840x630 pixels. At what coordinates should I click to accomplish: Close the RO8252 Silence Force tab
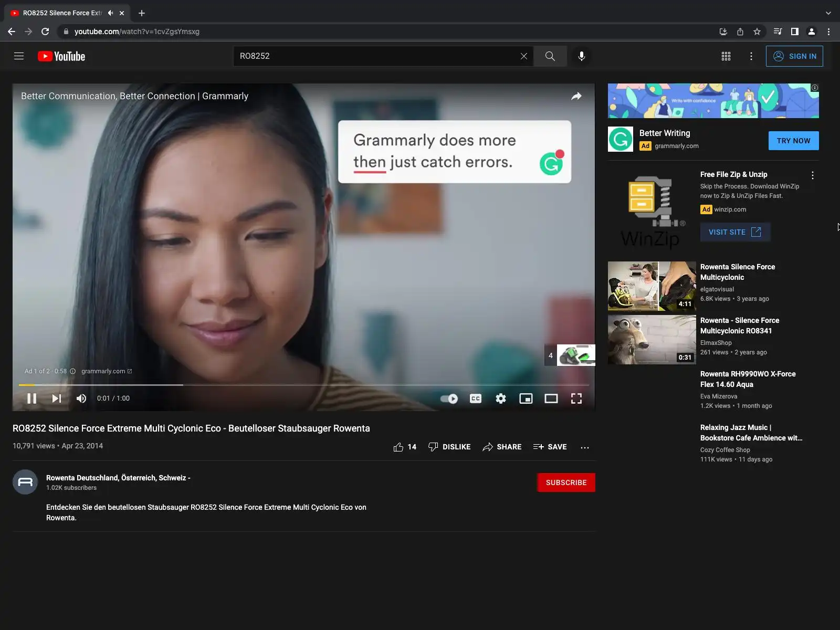click(122, 13)
